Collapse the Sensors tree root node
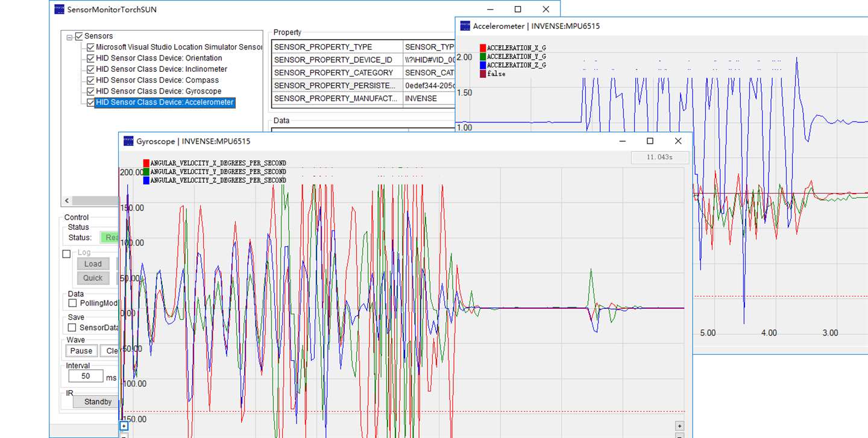Image resolution: width=868 pixels, height=438 pixels. [69, 37]
